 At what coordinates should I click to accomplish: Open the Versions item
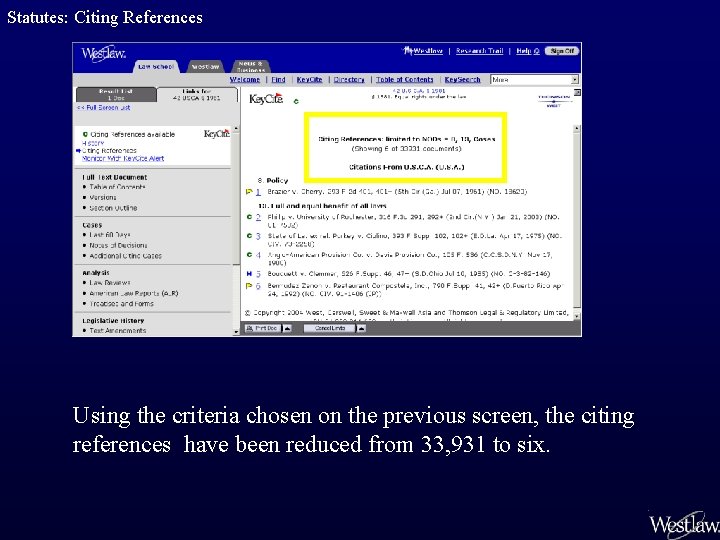[103, 197]
